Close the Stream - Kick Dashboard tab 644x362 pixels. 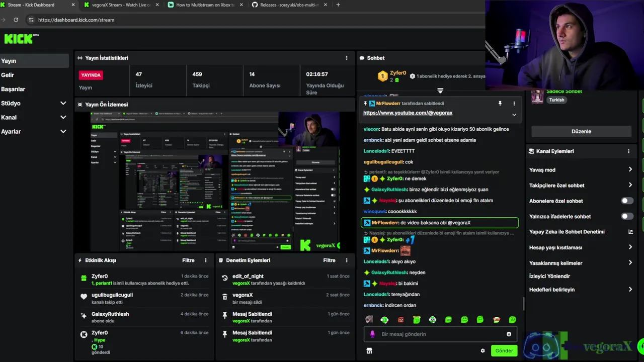click(73, 5)
